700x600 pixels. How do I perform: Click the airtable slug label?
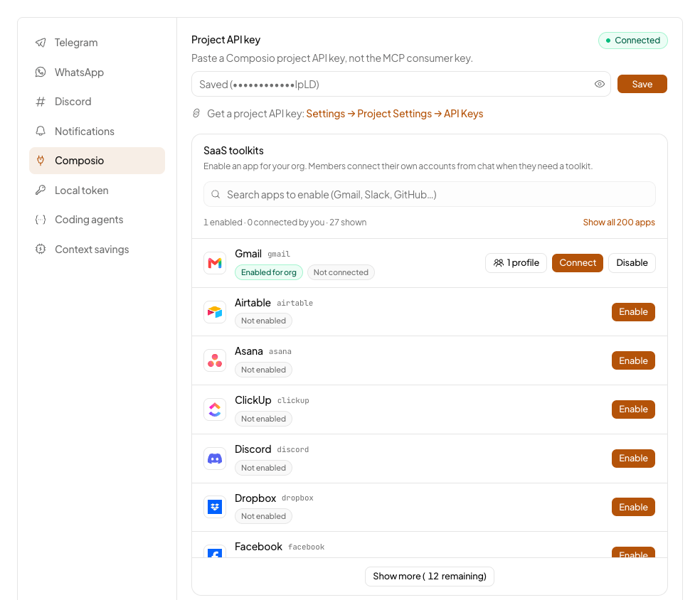(x=295, y=303)
